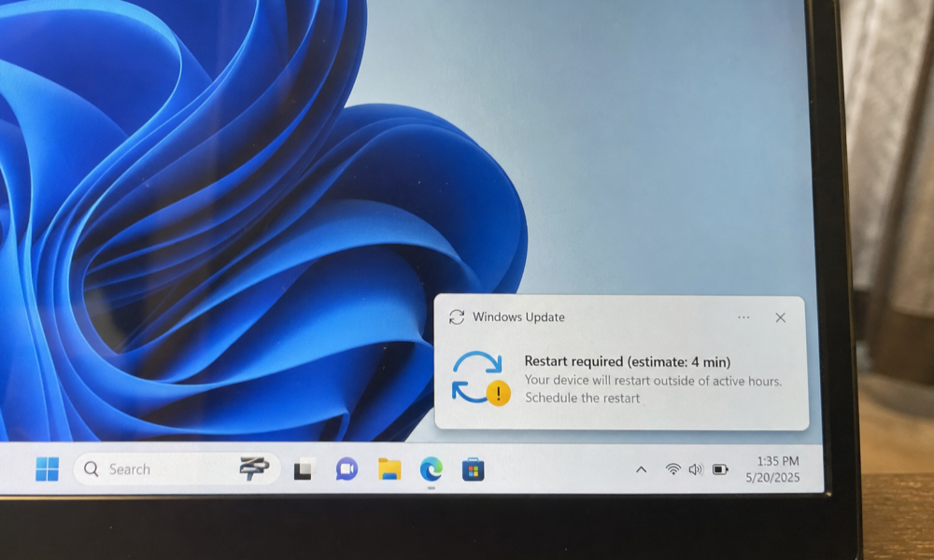The image size is (934, 560).
Task: Click the taskbar Search box
Action: (x=177, y=469)
